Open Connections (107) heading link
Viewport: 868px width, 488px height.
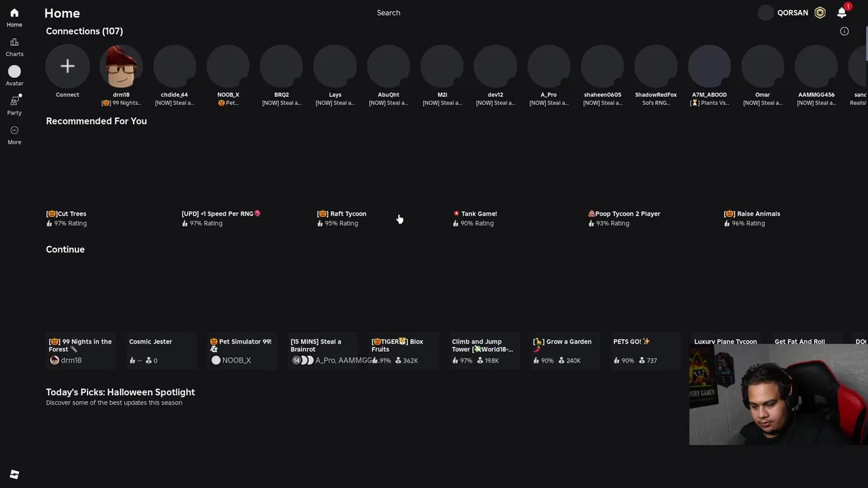84,31
